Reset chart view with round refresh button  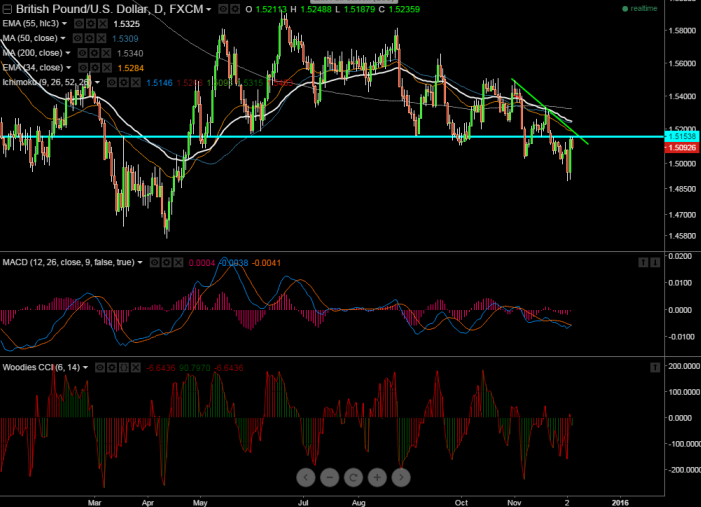pyautogui.click(x=353, y=477)
